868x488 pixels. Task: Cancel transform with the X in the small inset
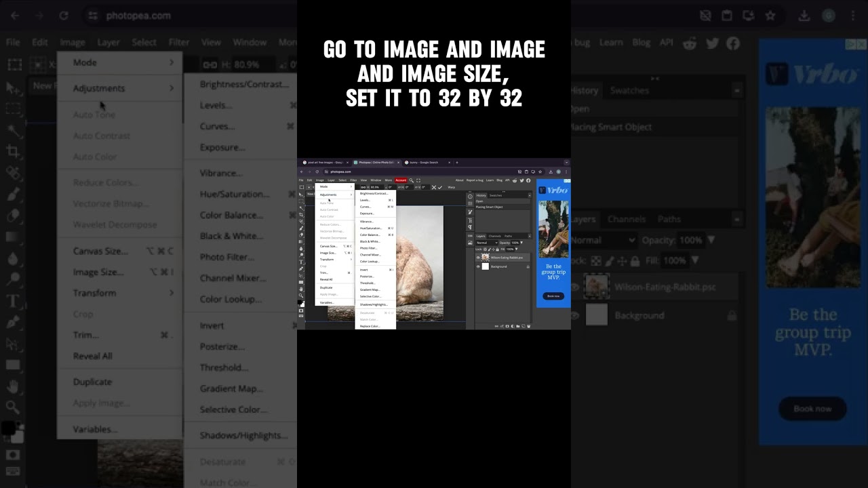tap(434, 187)
